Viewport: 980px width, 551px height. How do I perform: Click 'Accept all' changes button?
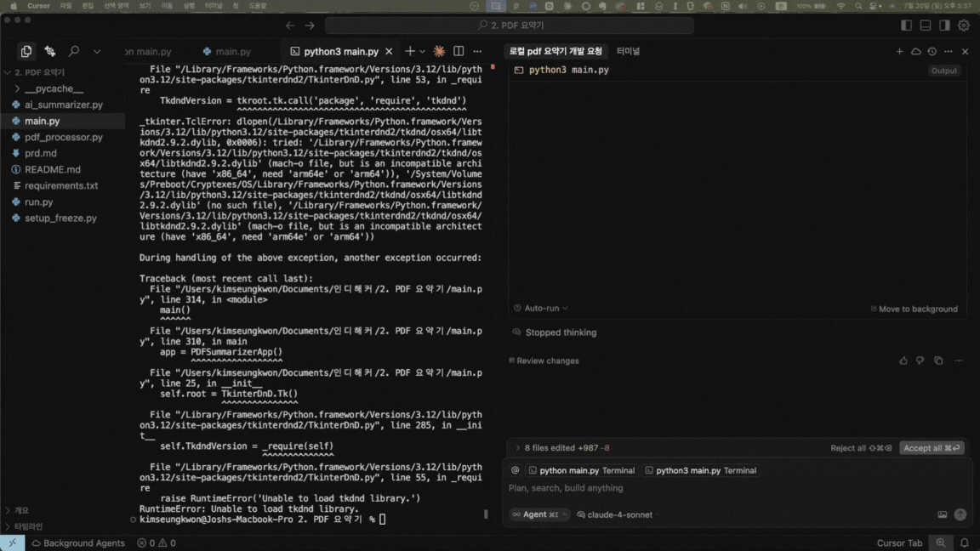932,448
